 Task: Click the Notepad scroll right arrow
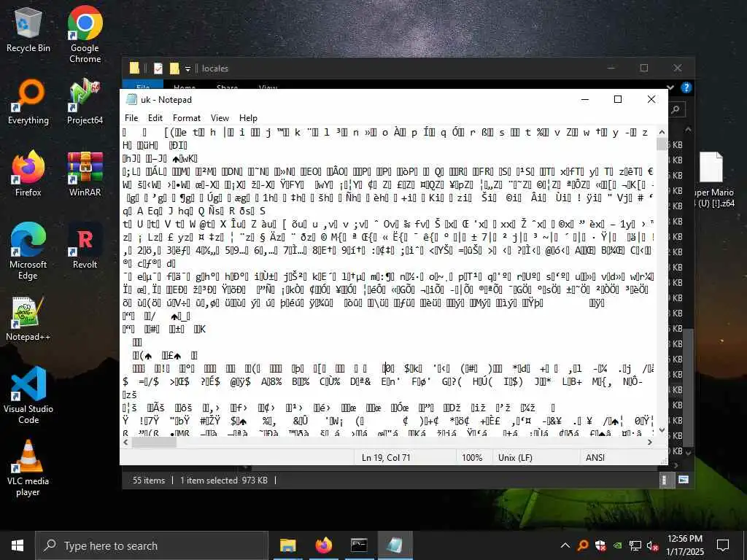650,442
